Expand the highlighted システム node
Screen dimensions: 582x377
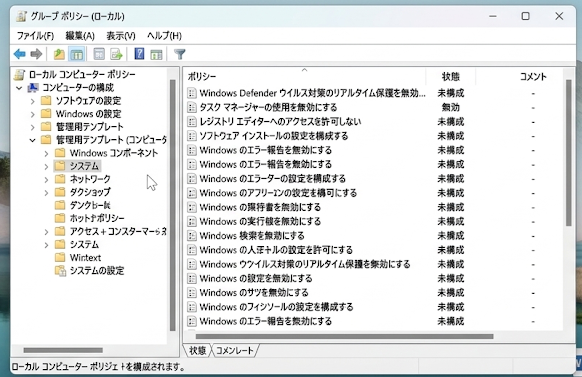click(46, 166)
